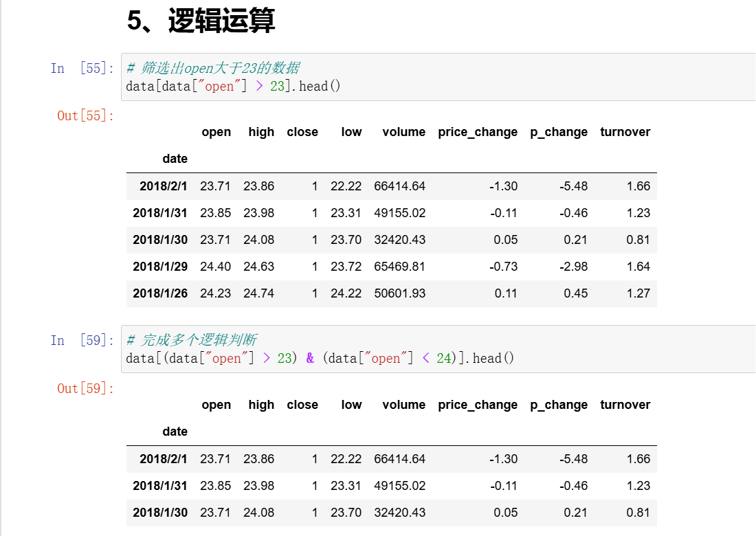This screenshot has height=536, width=756.
Task: Click the comment '# 完成多个逻辑判断'
Action: pos(192,340)
